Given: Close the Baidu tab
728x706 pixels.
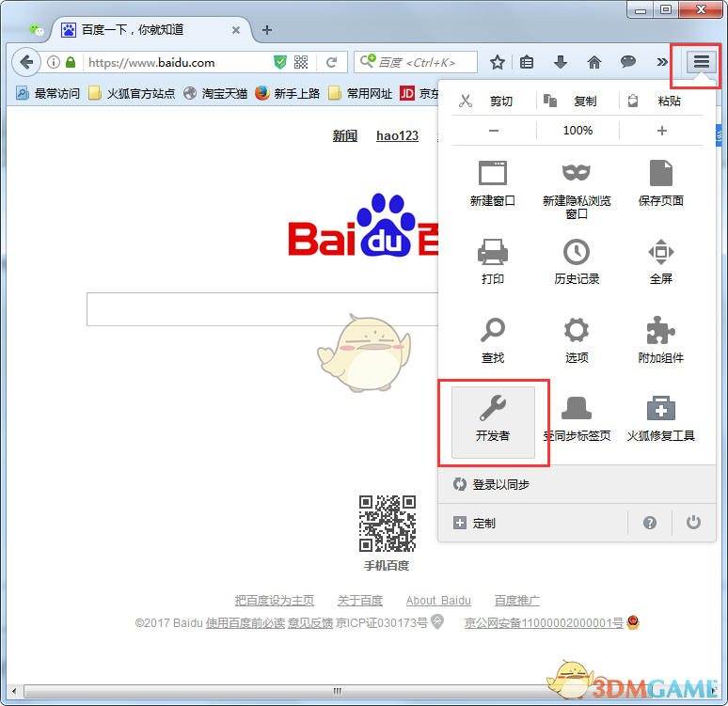Looking at the screenshot, I should (x=236, y=30).
